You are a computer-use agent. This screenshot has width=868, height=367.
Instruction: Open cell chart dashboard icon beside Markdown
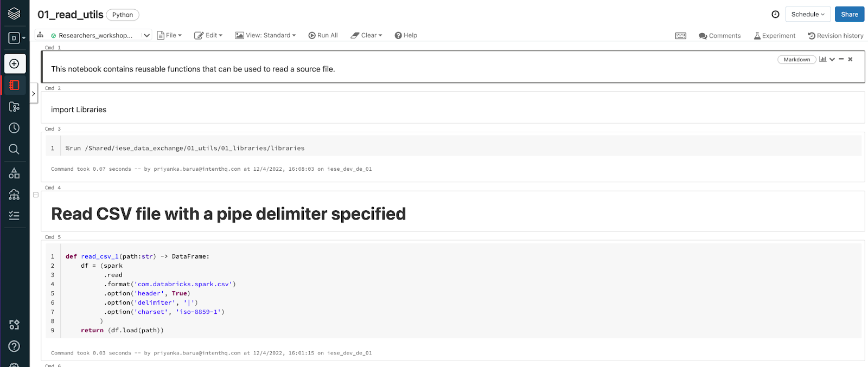pyautogui.click(x=822, y=59)
